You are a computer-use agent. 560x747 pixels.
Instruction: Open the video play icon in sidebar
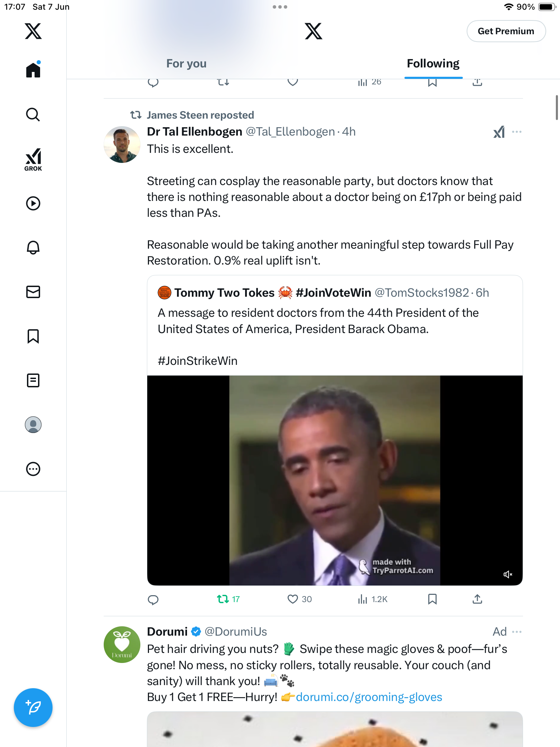point(33,203)
